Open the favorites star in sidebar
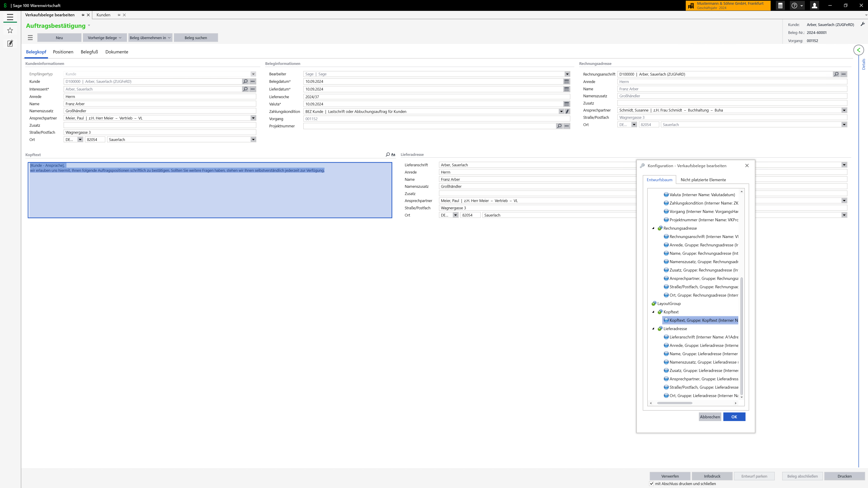 coord(10,30)
